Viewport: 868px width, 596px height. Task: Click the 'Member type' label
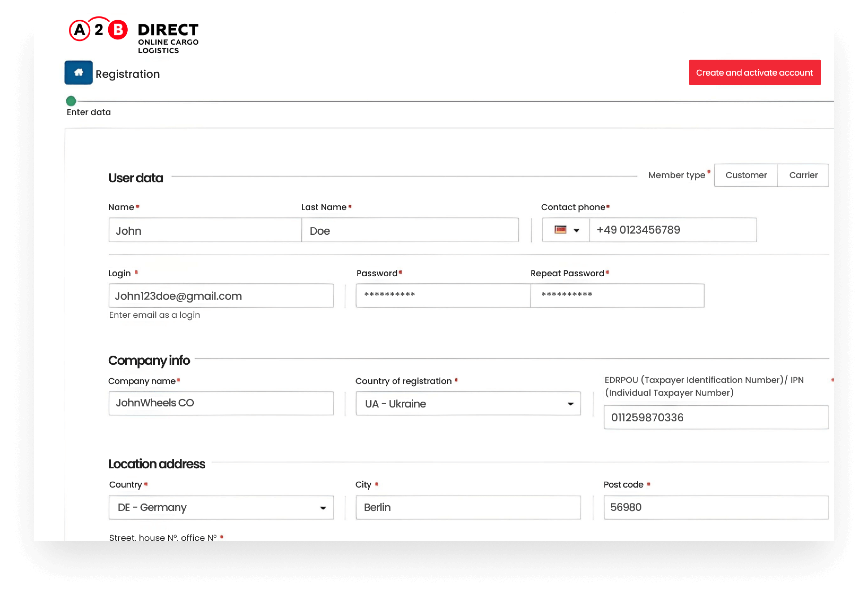click(x=676, y=175)
